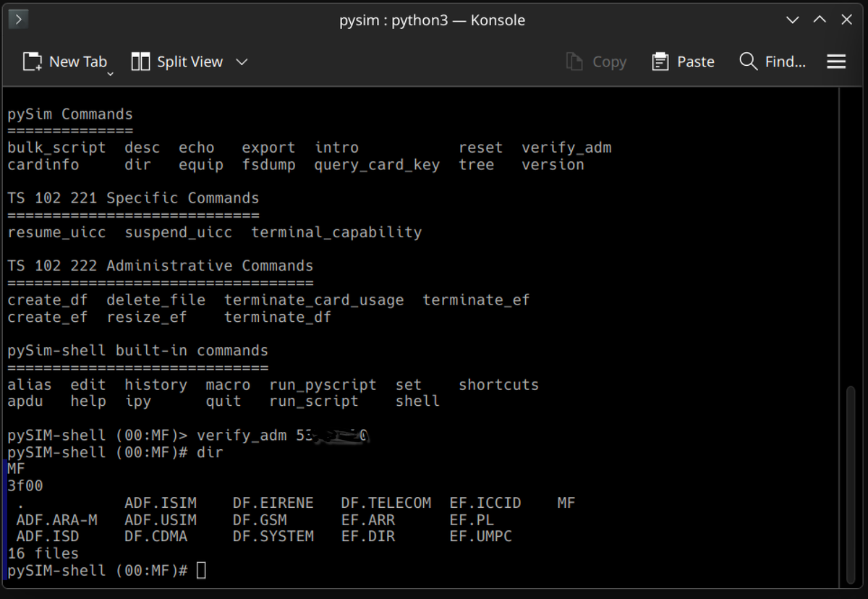The image size is (868, 599).
Task: Click the 'ADF.ISD' directory entry
Action: point(48,537)
